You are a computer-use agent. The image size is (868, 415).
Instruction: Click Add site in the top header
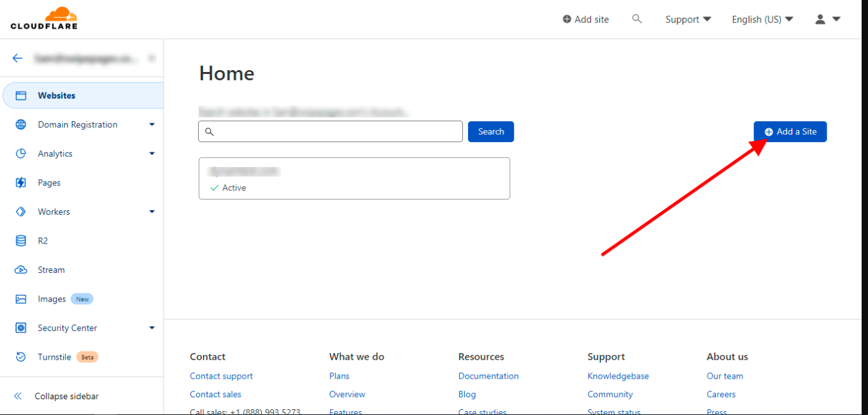pos(586,19)
